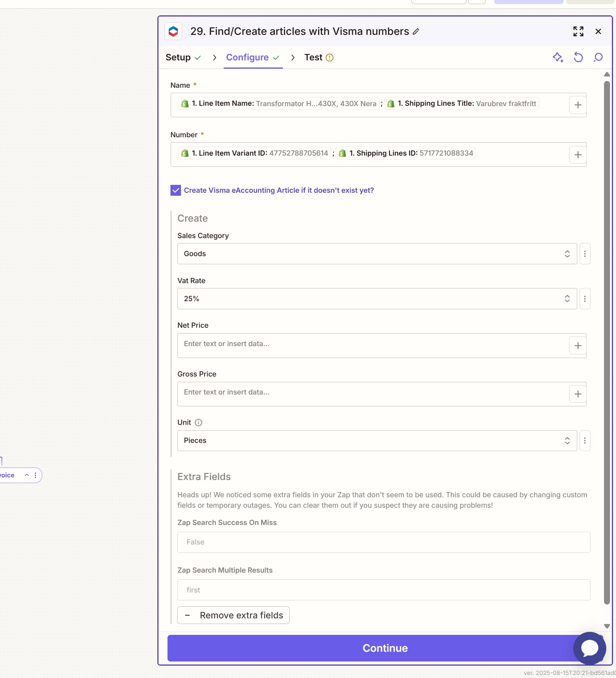Click plus button in Name field
Viewport: 616px width, 678px height.
tap(578, 105)
